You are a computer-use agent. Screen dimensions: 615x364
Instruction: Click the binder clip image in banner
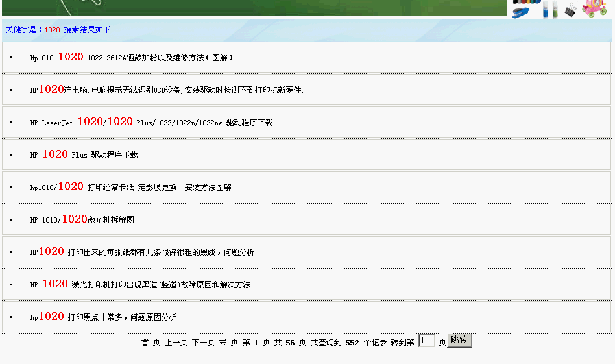point(571,10)
